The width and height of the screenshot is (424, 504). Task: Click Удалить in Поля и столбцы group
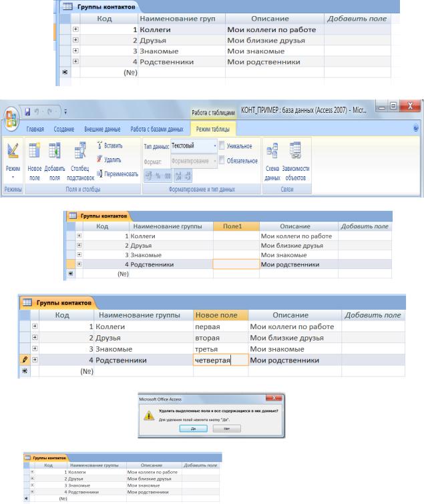tap(109, 160)
